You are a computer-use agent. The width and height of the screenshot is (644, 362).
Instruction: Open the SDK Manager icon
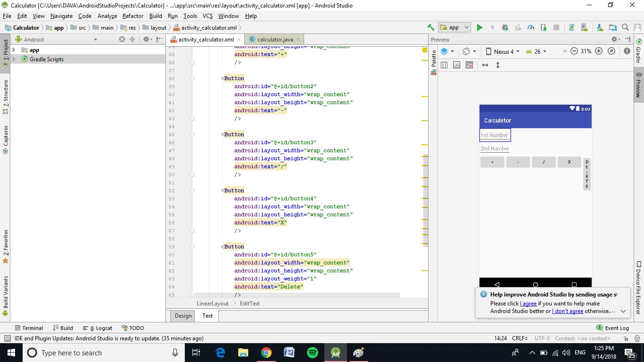[x=600, y=27]
